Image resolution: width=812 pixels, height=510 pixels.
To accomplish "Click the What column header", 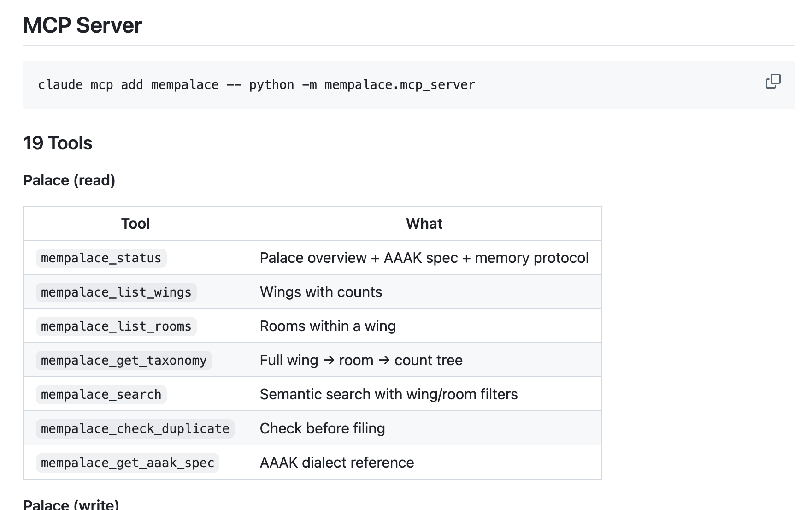I will [x=424, y=224].
